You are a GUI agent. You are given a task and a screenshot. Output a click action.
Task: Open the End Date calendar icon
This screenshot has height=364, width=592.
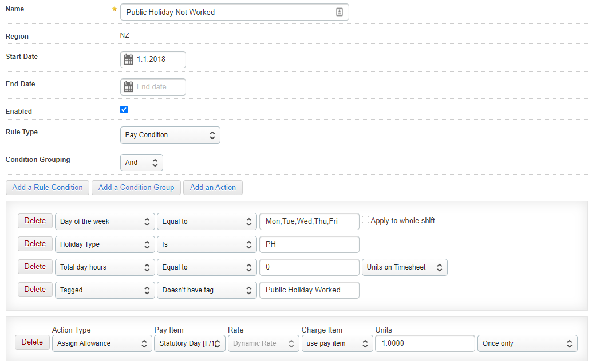128,87
